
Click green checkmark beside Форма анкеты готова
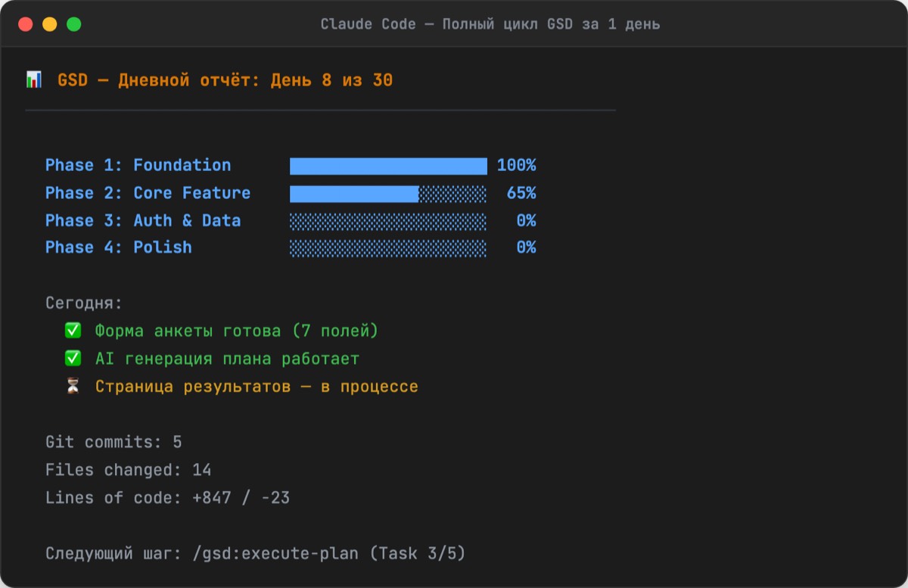coord(73,331)
